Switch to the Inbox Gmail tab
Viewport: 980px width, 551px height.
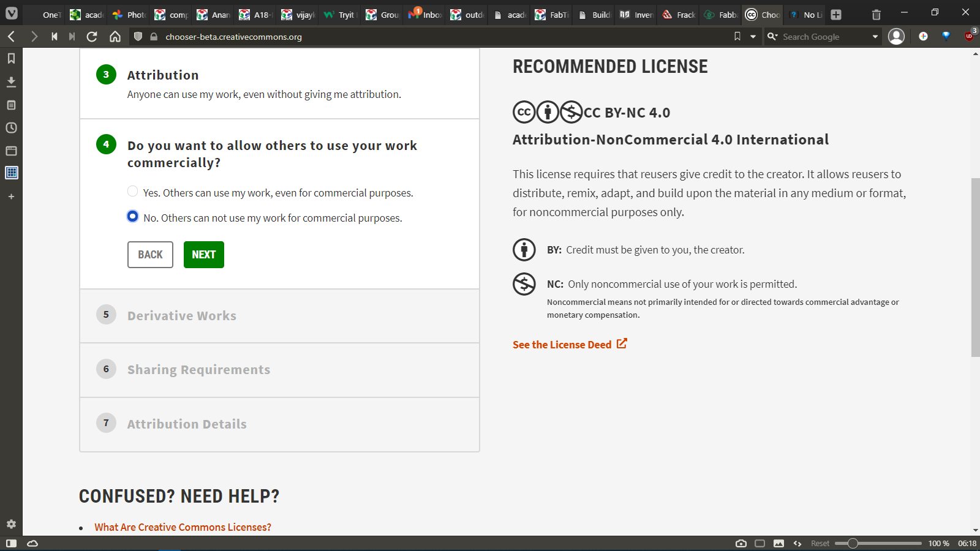(424, 15)
